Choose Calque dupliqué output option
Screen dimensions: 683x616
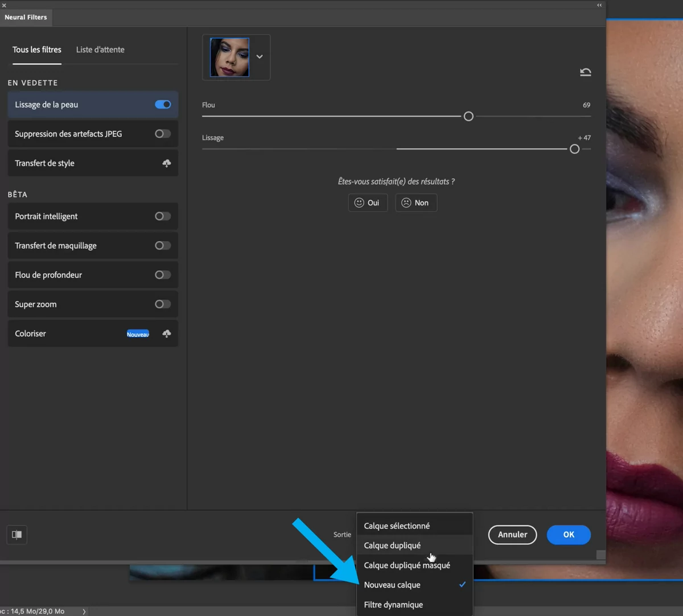click(x=415, y=545)
